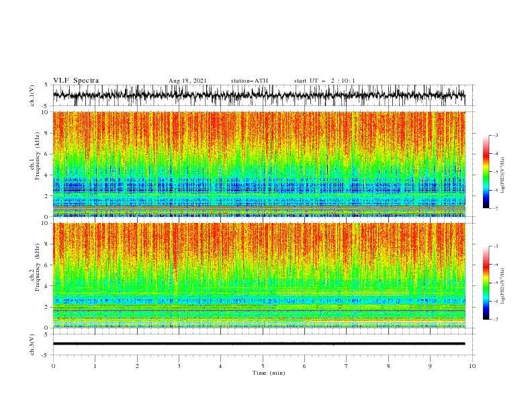Click the '8' kHz tick on ch.1 frequency axis
The image size is (532, 411).
point(47,133)
